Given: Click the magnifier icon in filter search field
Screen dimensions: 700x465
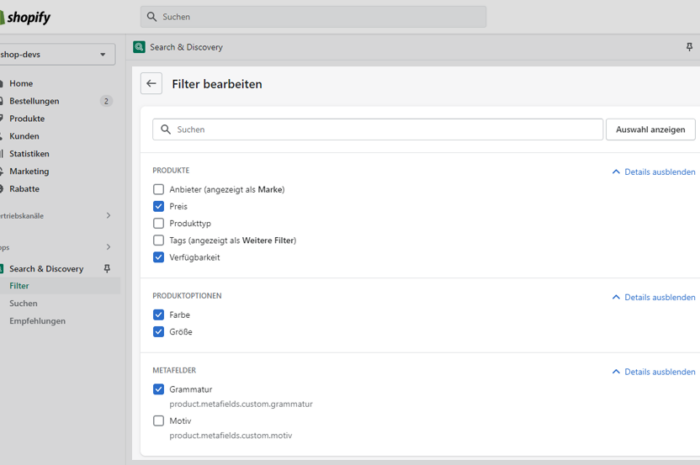Looking at the screenshot, I should point(166,129).
